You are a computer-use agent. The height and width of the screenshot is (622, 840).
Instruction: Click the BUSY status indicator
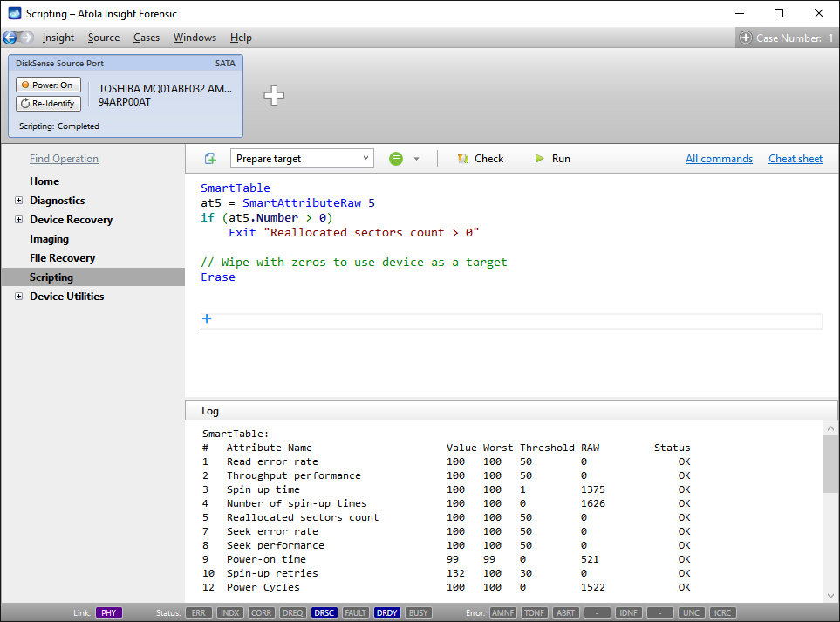click(419, 612)
